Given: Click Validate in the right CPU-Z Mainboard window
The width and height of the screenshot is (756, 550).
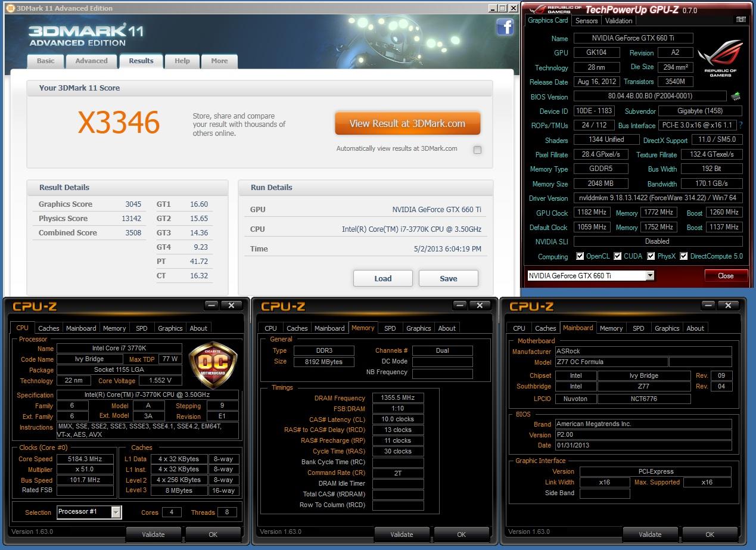Looking at the screenshot, I should (x=650, y=535).
